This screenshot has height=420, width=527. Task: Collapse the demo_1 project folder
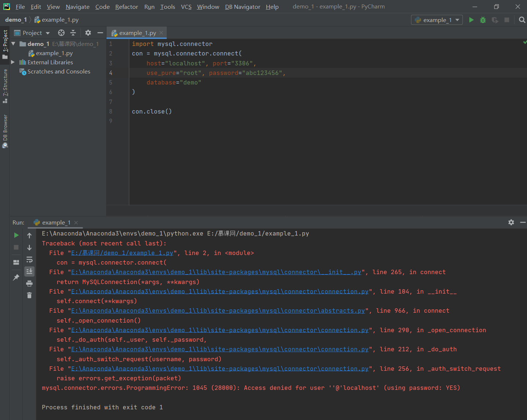(x=13, y=44)
